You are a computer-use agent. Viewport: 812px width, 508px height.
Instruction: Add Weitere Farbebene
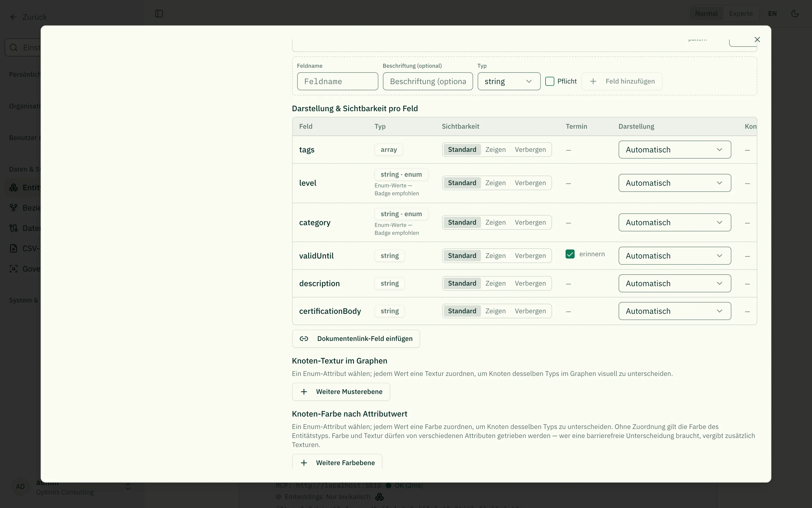click(337, 462)
